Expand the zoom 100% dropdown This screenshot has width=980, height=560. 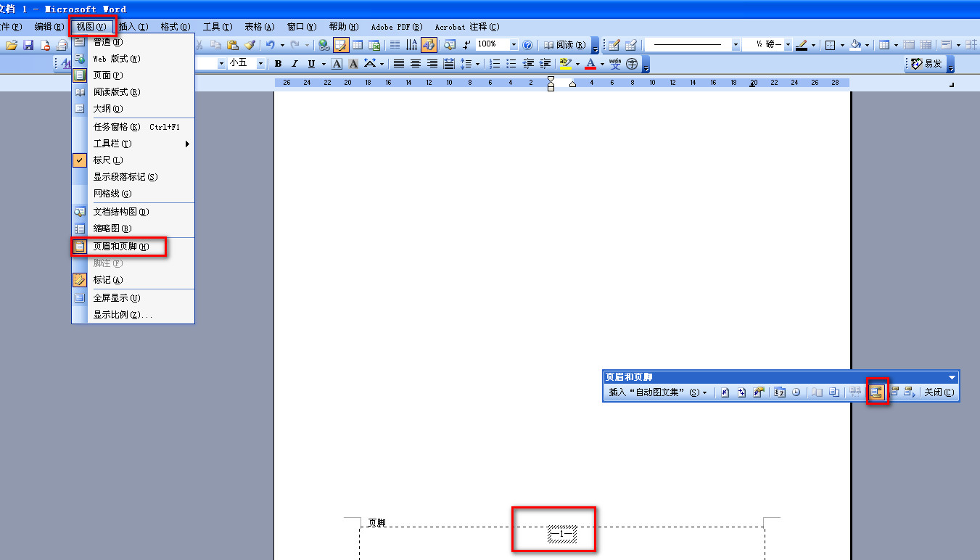pyautogui.click(x=514, y=45)
